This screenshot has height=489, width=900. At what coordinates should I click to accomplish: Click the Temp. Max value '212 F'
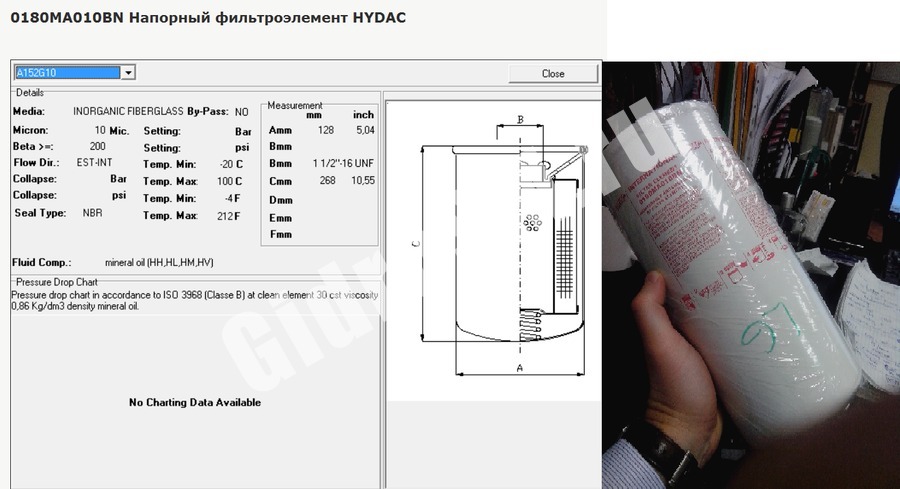point(229,216)
